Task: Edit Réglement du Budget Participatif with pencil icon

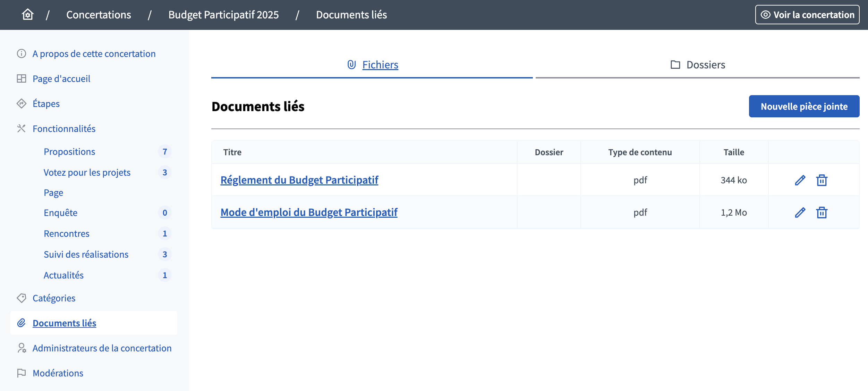Action: coord(800,180)
